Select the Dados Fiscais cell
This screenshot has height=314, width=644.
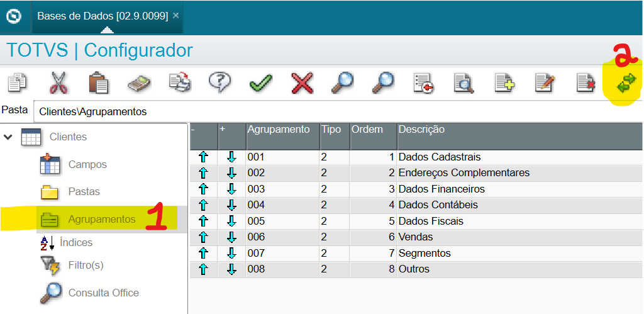click(x=520, y=221)
